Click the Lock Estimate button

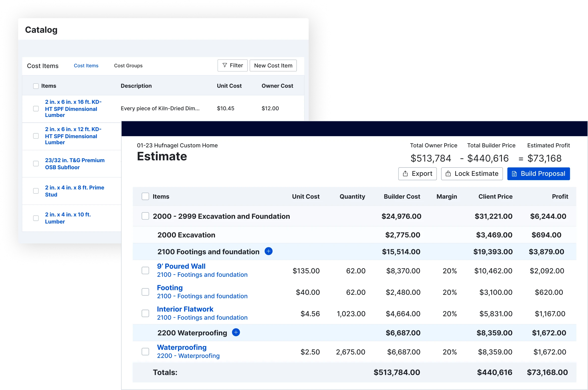pos(472,174)
